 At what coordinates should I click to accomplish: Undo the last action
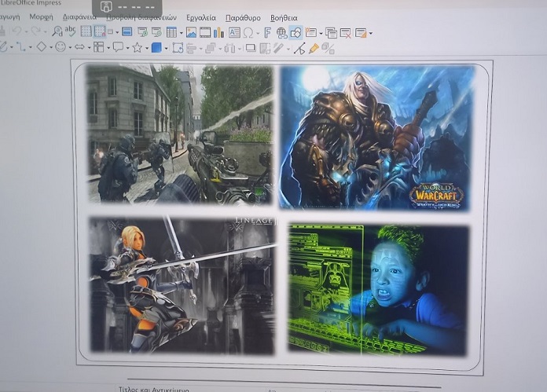pos(17,31)
